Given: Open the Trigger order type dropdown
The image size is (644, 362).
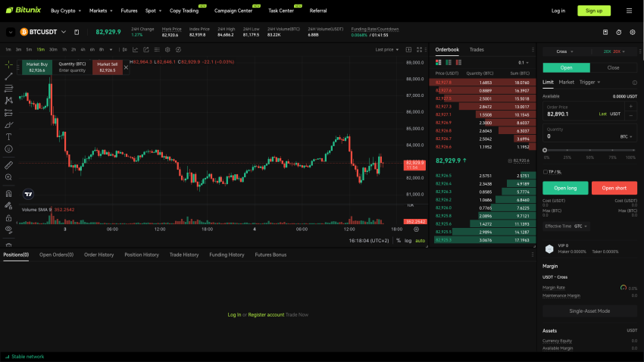Looking at the screenshot, I should click(x=589, y=82).
